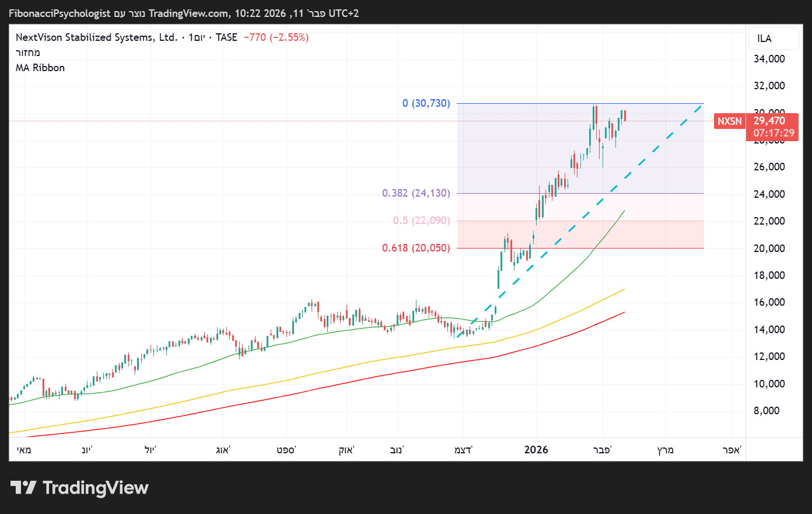Click the 14,000 price axis label
The image size is (812, 514).
pyautogui.click(x=769, y=330)
